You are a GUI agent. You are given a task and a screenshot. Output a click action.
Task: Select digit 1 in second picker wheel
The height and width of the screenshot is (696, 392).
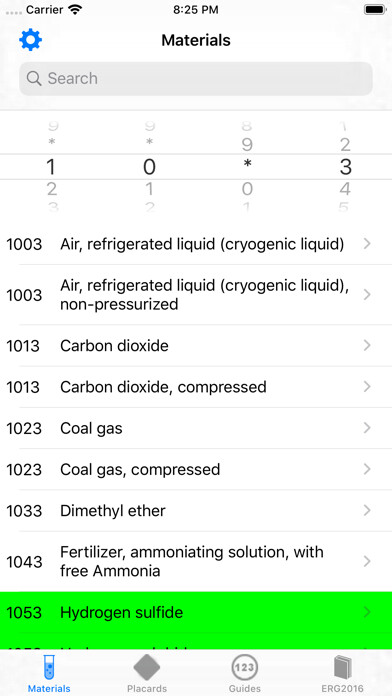(x=150, y=190)
